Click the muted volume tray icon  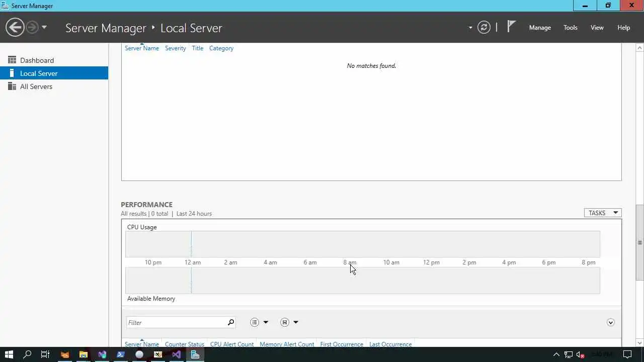pos(580,354)
